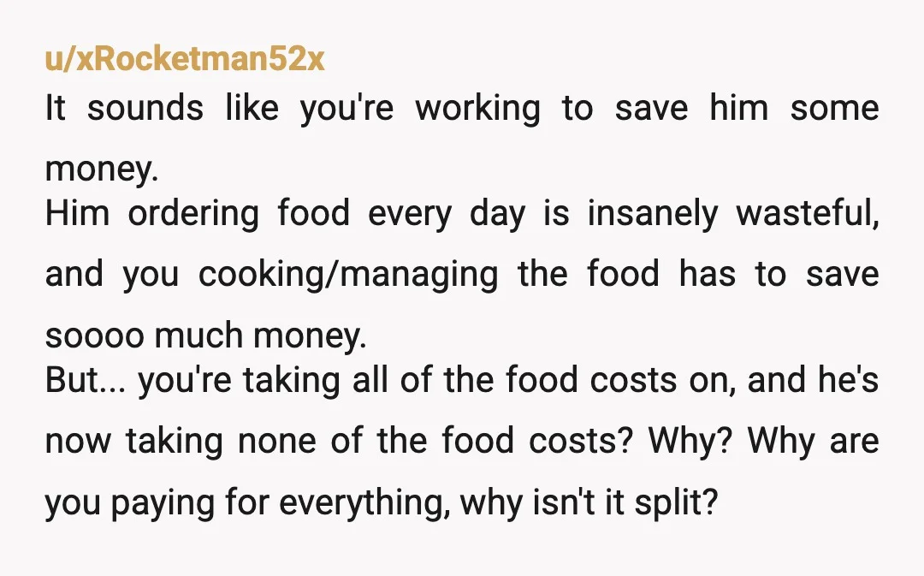Open the u/xRocketman52x user profile link

pos(185,59)
